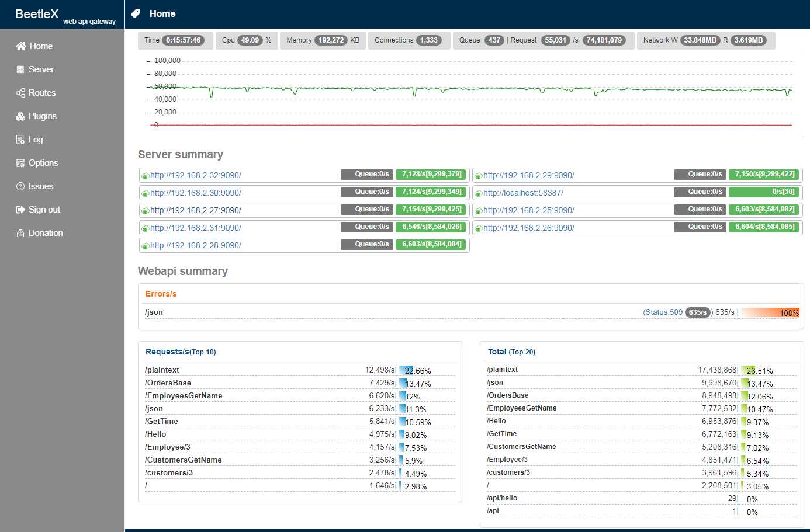This screenshot has height=532, width=810.
Task: Click the Plugins cubes icon
Action: [20, 116]
